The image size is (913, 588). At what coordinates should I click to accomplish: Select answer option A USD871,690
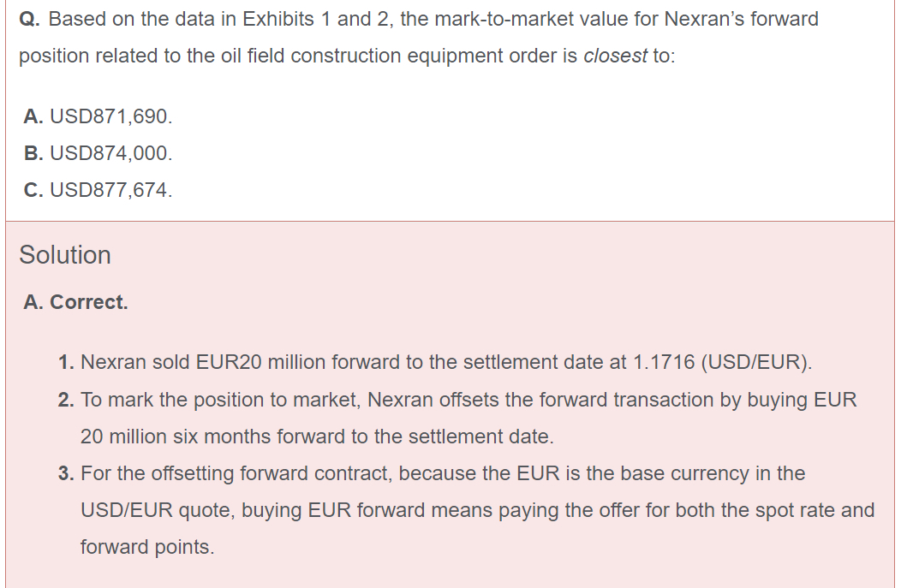coord(98,116)
